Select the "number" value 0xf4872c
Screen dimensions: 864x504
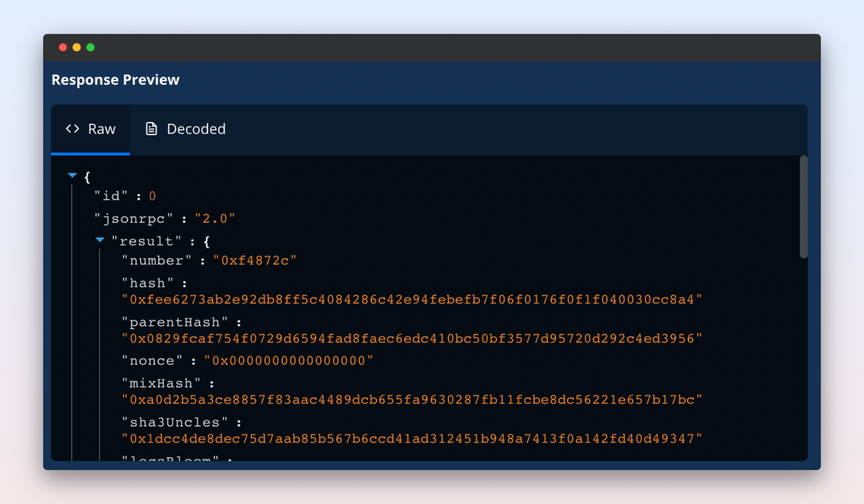click(255, 261)
